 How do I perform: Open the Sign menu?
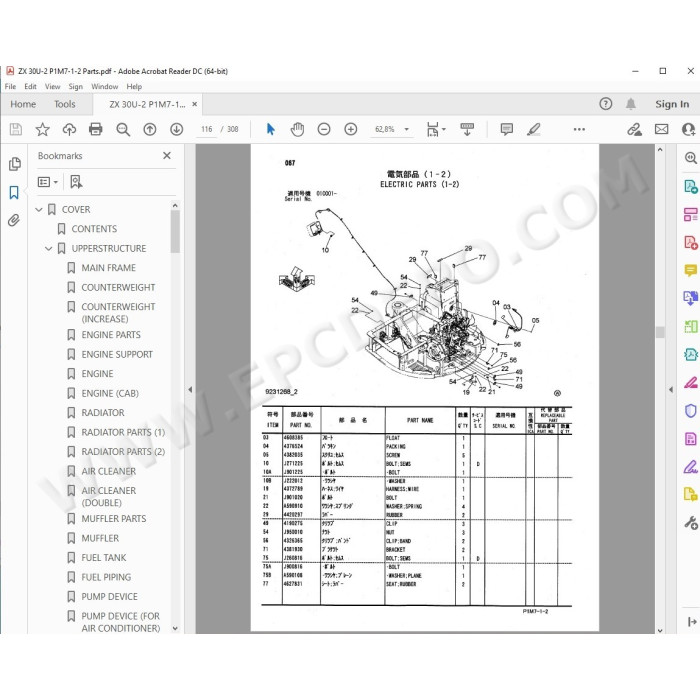point(75,87)
